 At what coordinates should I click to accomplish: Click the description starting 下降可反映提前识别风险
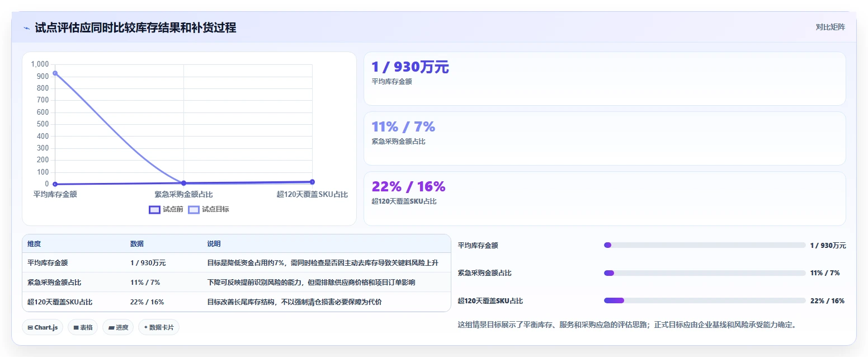(x=311, y=282)
